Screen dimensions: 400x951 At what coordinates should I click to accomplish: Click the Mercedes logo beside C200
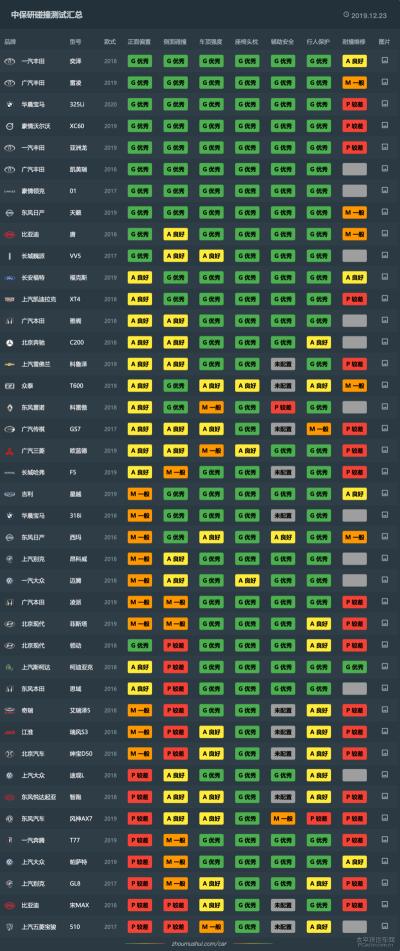pyautogui.click(x=9, y=343)
